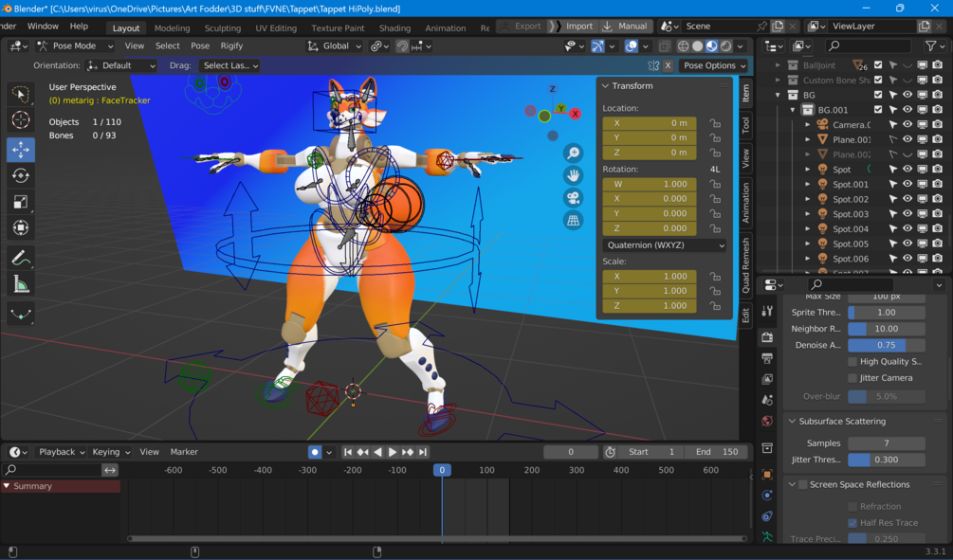Viewport: 953px width, 560px height.
Task: Click the zoom viewport magnifier icon
Action: 573,154
